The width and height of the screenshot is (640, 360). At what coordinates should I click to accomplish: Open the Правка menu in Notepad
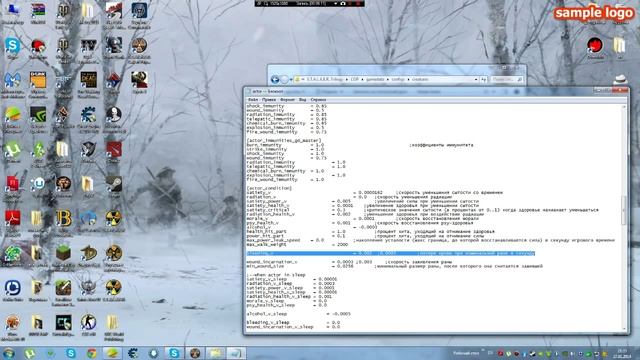tap(269, 100)
